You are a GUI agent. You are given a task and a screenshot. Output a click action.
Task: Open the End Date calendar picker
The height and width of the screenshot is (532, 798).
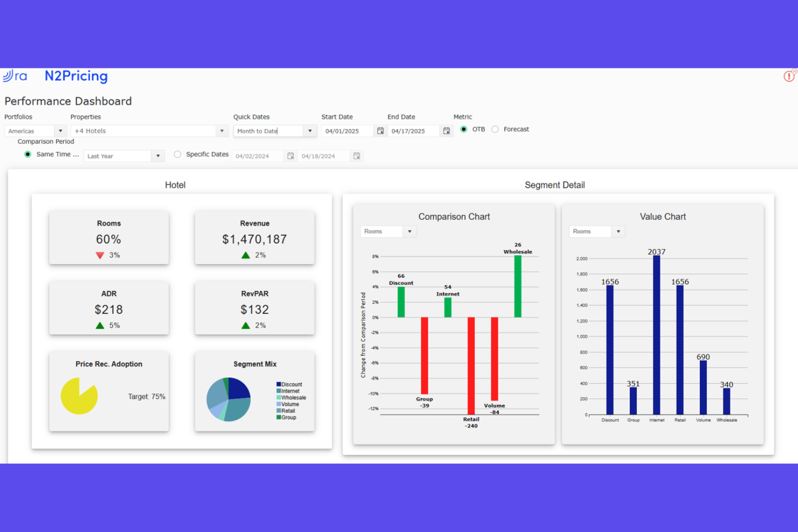[446, 130]
